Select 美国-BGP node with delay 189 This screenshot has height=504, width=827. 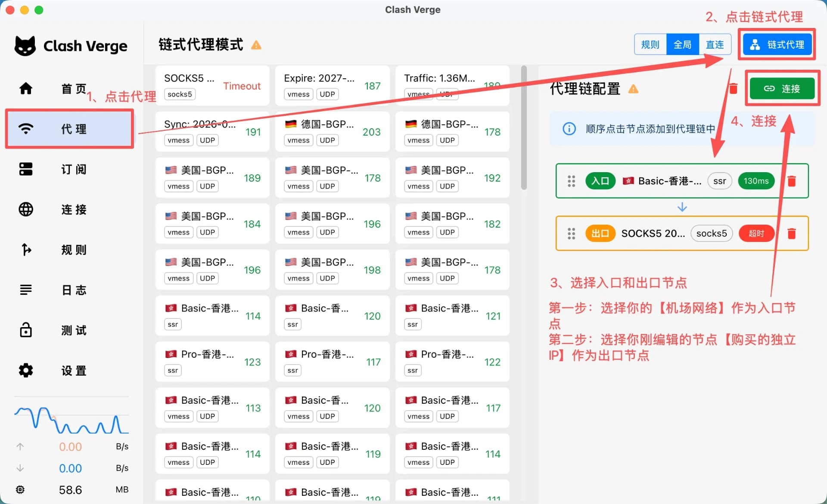(212, 178)
